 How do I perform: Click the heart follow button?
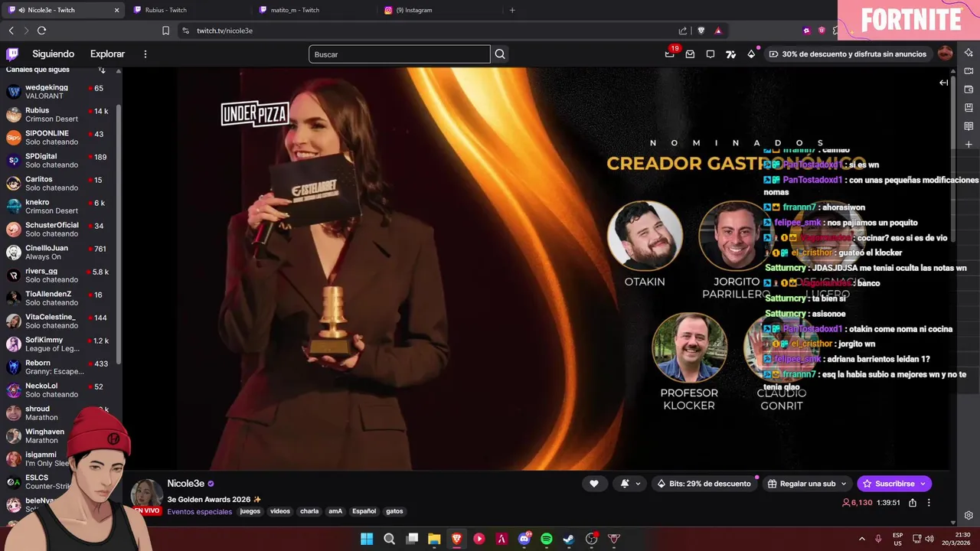tap(594, 484)
